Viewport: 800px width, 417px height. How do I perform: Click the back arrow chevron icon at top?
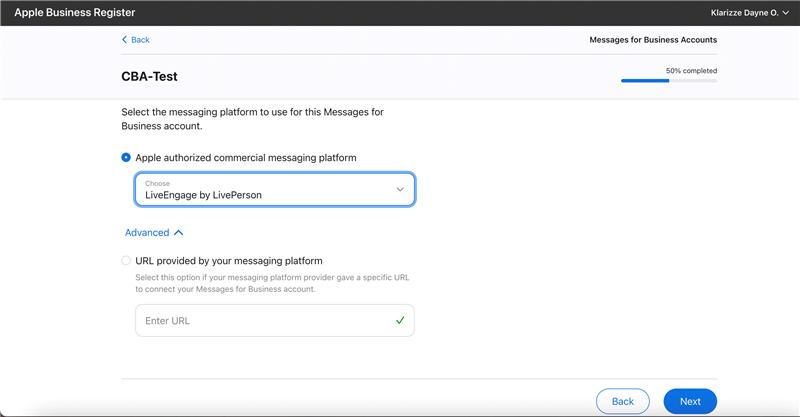tap(124, 39)
